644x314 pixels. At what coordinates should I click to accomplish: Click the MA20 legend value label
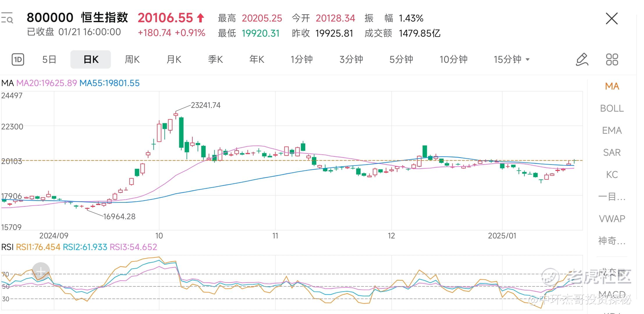pyautogui.click(x=47, y=83)
